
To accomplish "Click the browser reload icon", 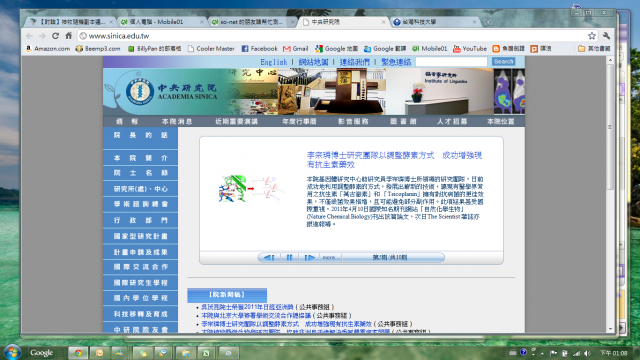I will tap(56, 36).
